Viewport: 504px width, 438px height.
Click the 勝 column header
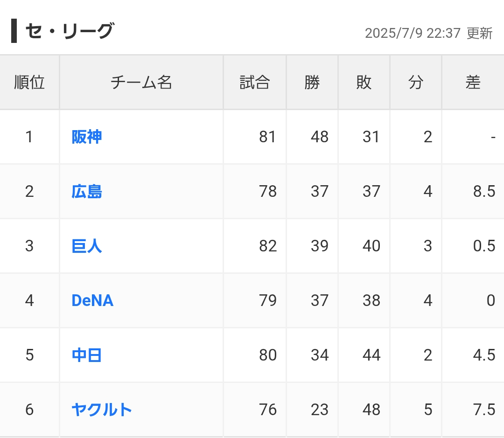(312, 82)
